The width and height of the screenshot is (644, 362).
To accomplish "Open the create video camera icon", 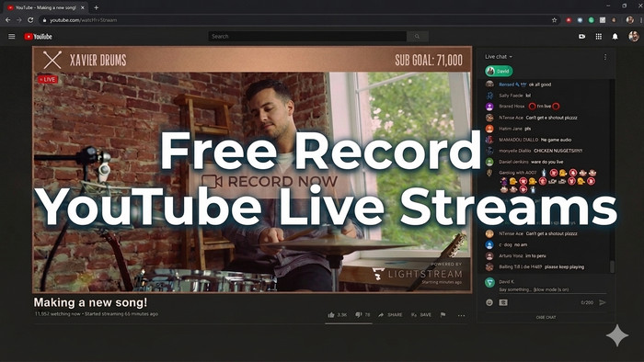I will click(582, 37).
